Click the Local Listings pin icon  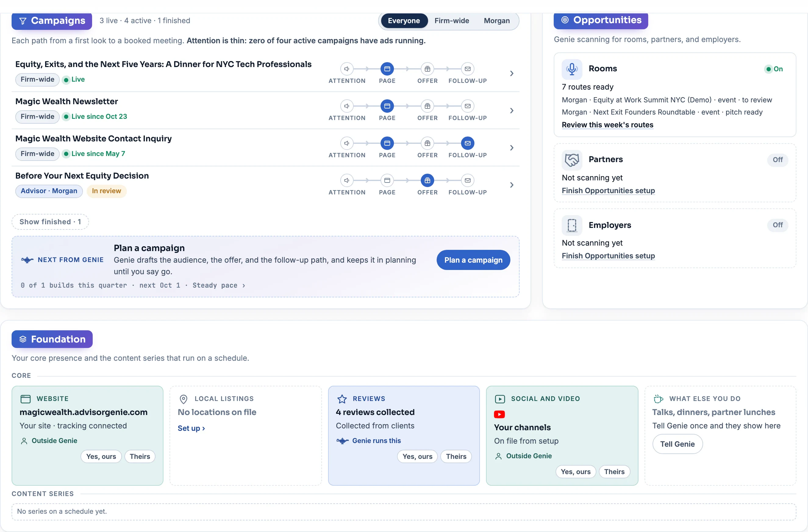(183, 399)
